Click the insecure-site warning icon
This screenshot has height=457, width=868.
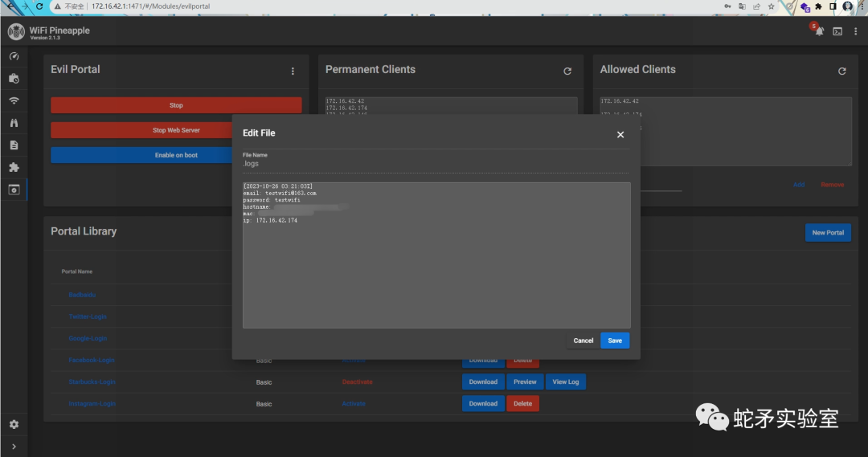[57, 6]
